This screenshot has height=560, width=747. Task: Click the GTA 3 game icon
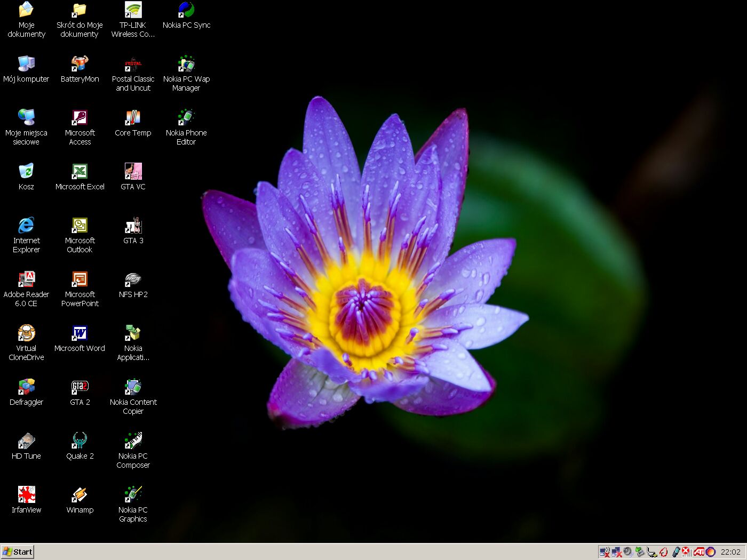click(133, 225)
